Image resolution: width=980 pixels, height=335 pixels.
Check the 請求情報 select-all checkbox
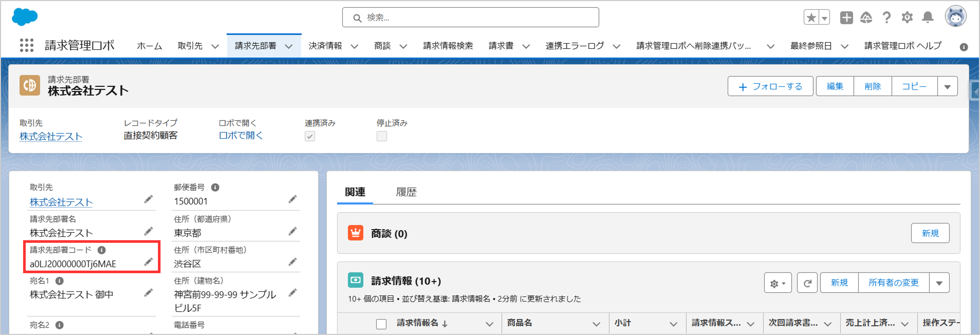coord(381,324)
